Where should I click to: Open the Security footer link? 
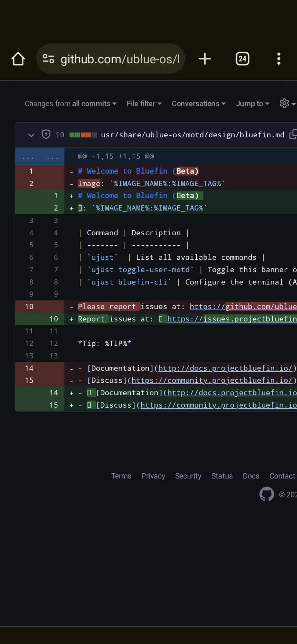[x=188, y=476]
